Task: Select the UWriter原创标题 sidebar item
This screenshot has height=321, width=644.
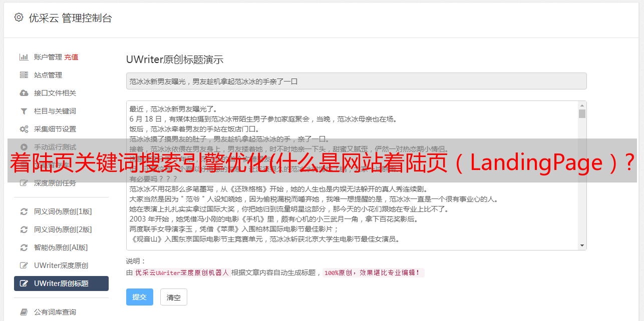Action: tap(61, 283)
